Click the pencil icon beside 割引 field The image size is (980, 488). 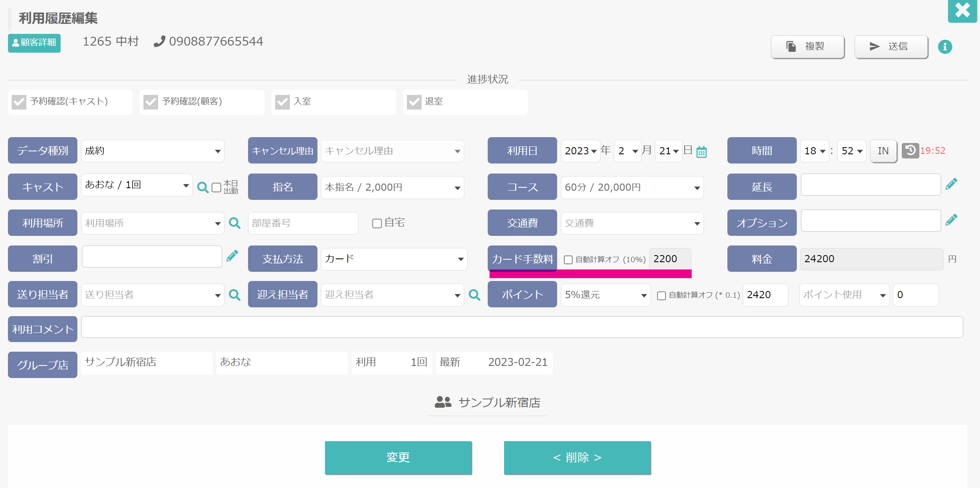232,256
